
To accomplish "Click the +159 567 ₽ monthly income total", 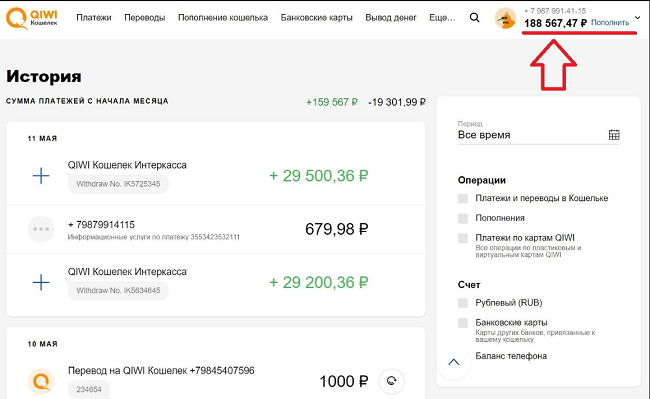I will [332, 102].
